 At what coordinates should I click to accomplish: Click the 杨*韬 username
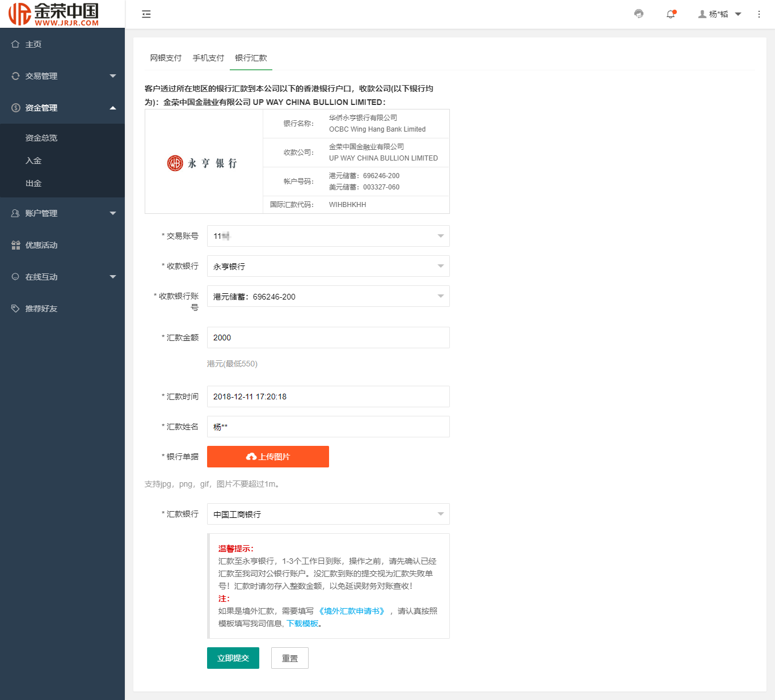[x=718, y=14]
